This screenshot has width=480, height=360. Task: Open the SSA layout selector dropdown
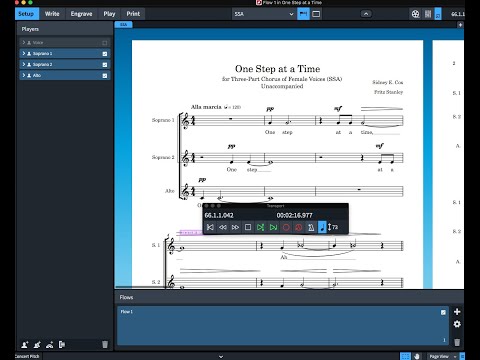tap(263, 14)
